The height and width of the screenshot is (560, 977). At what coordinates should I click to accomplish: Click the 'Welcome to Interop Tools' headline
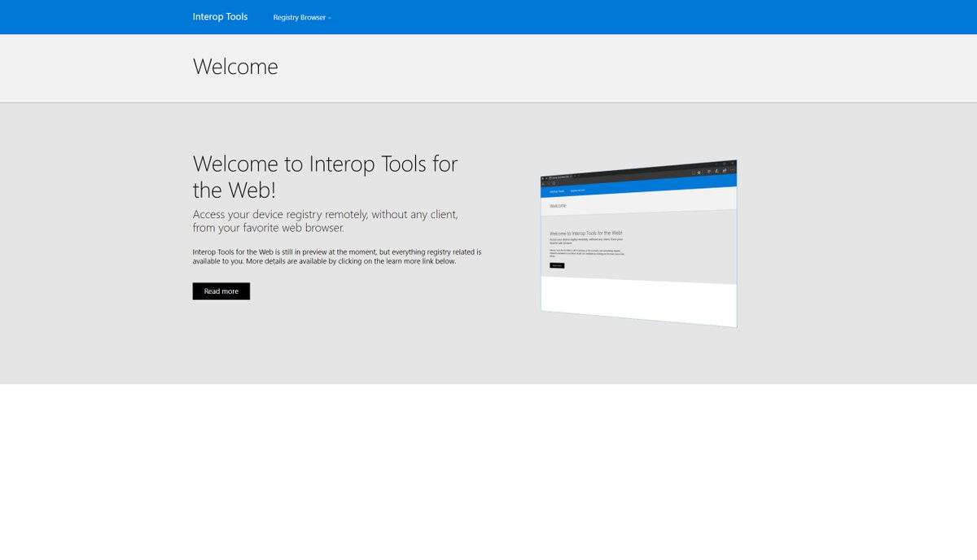pyautogui.click(x=326, y=177)
